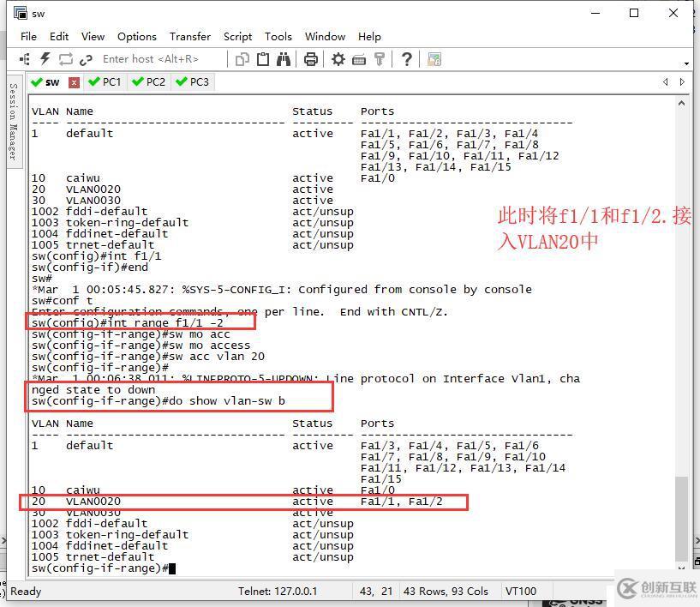Click the Copy toolbar icon
Image resolution: width=700 pixels, height=607 pixels.
click(x=242, y=59)
